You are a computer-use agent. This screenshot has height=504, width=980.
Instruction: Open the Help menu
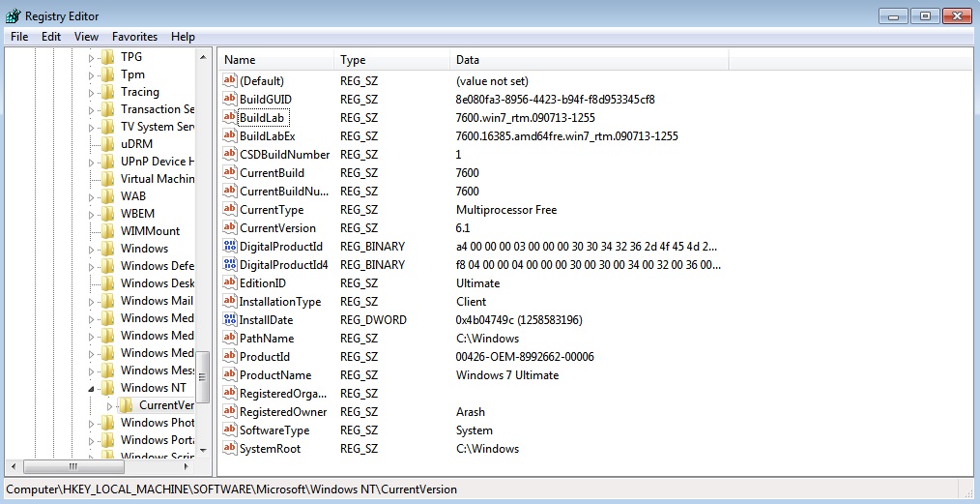coord(183,36)
